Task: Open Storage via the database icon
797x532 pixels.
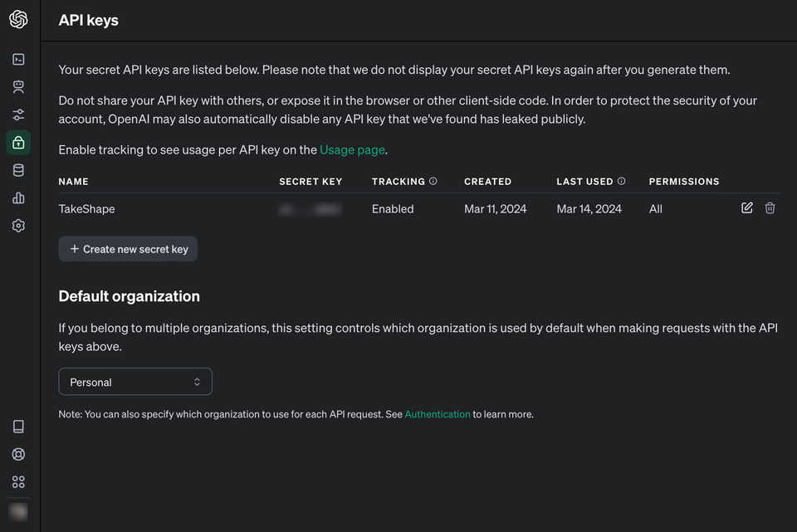Action: point(18,170)
